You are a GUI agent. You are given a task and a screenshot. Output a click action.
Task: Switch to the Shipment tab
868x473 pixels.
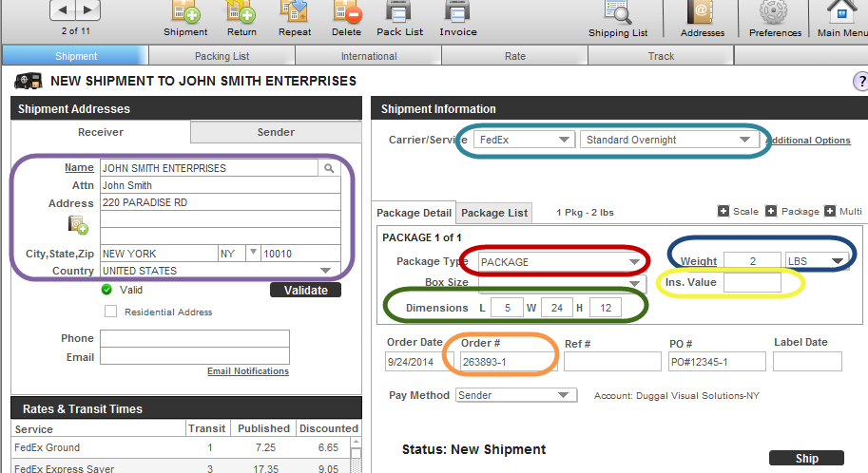tap(76, 56)
